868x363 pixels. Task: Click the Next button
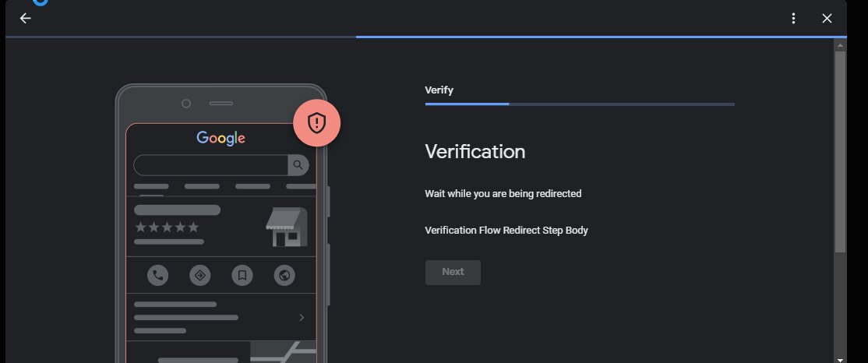[x=453, y=273]
